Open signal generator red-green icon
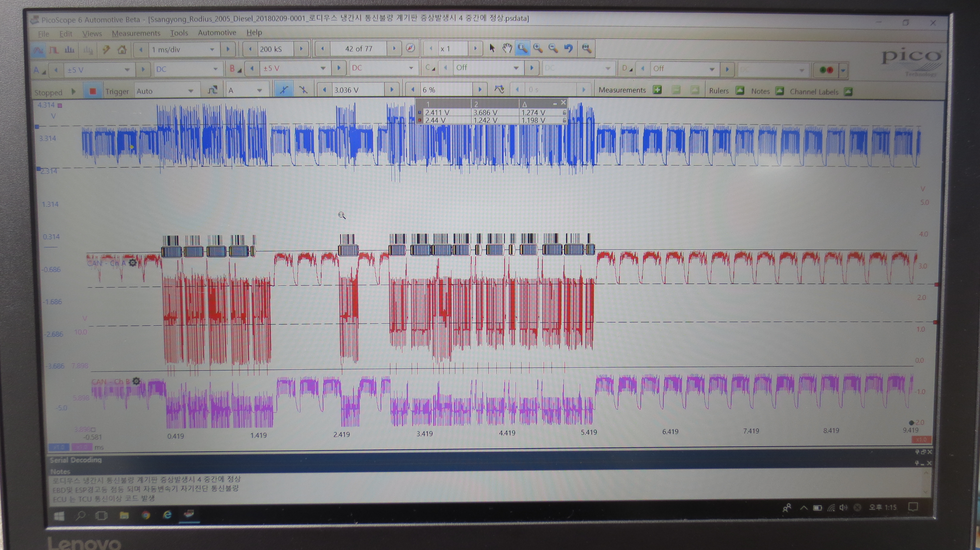Screen dimensions: 980x550 point(826,70)
